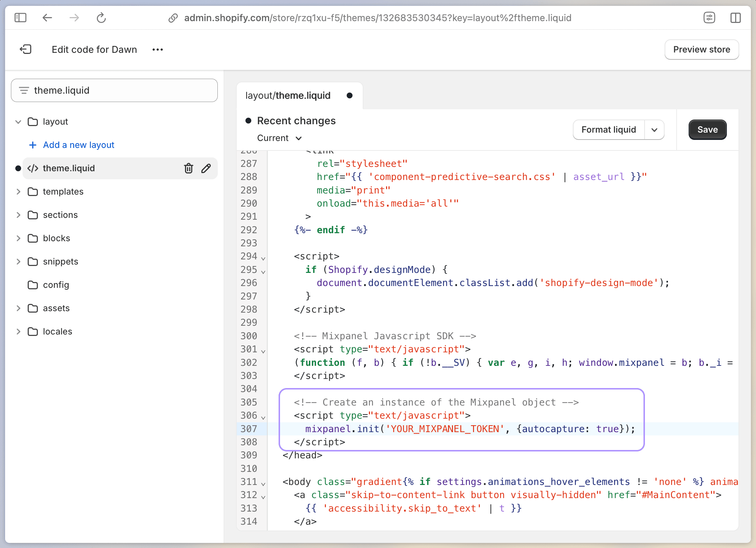Screen dimensions: 756x548
Task: Delete theme.liquid with the trash icon
Action: pyautogui.click(x=188, y=168)
